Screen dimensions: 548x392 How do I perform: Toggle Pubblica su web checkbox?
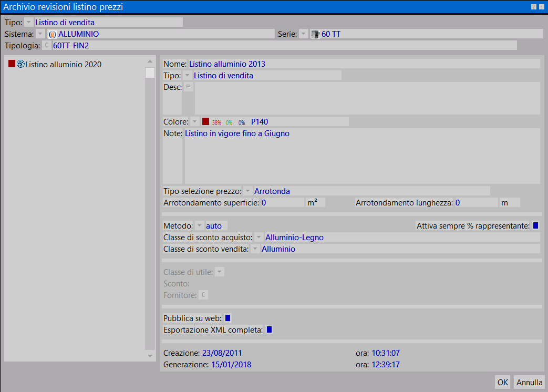[x=228, y=318]
